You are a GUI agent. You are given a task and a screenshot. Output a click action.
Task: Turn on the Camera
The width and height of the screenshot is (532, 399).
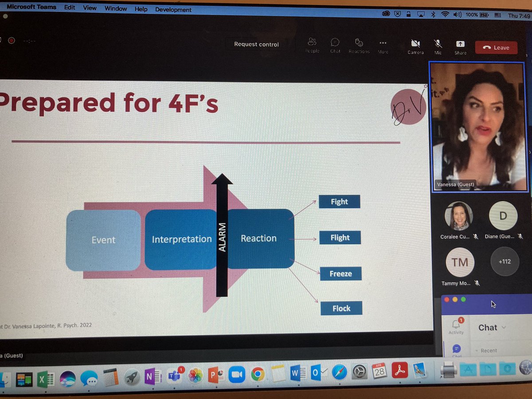click(x=416, y=47)
